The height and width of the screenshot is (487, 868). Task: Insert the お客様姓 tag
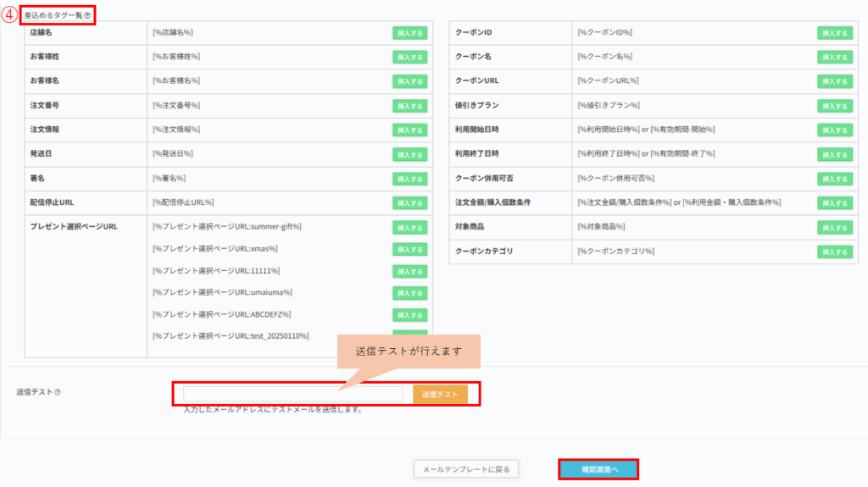(x=409, y=57)
